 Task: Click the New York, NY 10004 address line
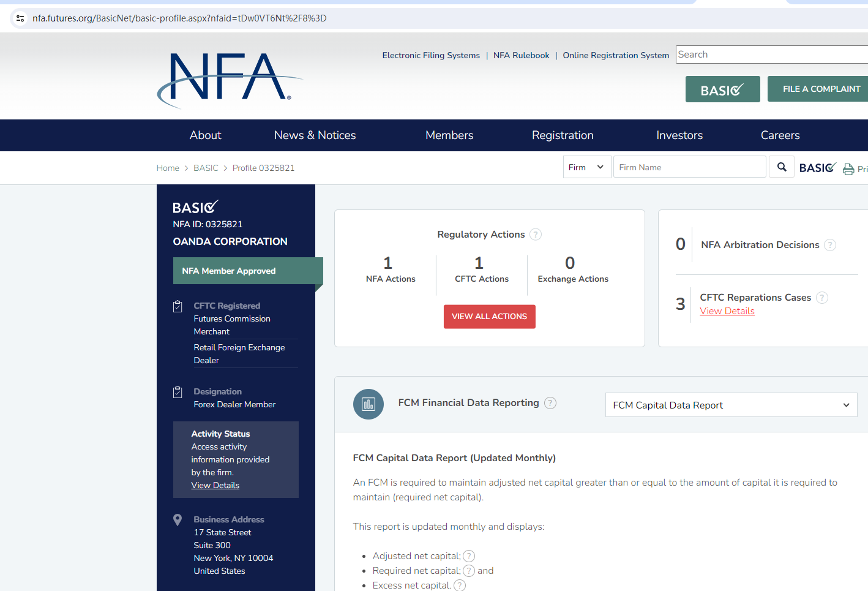(233, 558)
